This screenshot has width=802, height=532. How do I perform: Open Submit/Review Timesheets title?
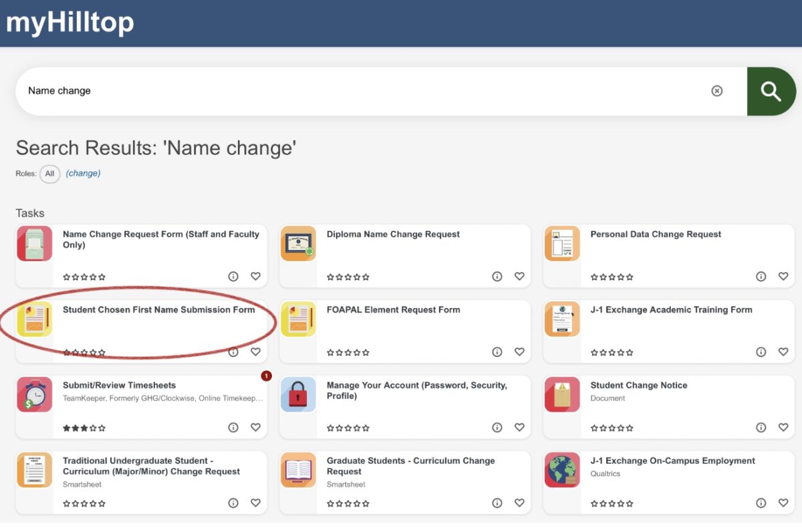pos(119,385)
